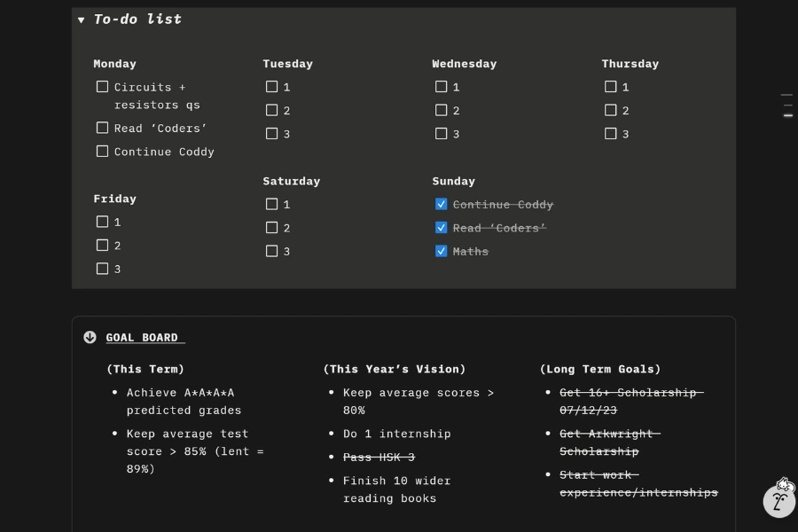Uncheck Sunday's 'Continue Coddy' checkbox

pos(441,204)
